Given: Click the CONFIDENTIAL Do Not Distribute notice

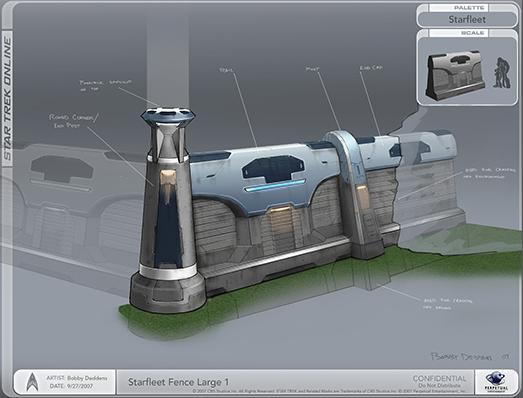Looking at the screenshot, I should tap(439, 381).
